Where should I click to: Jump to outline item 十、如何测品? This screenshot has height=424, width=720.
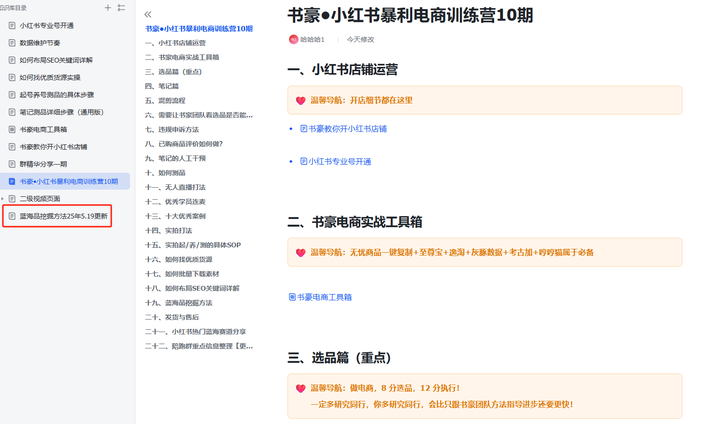[x=165, y=173]
